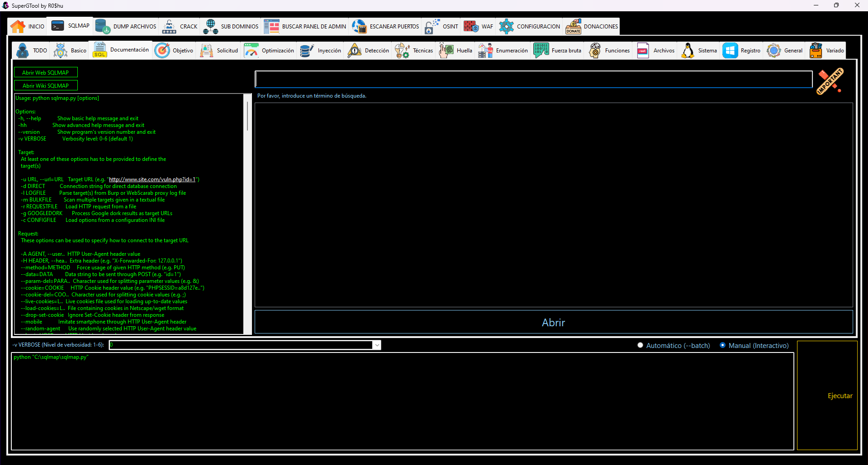This screenshot has width=868, height=465.
Task: Click the Archivos file icon
Action: coord(643,51)
